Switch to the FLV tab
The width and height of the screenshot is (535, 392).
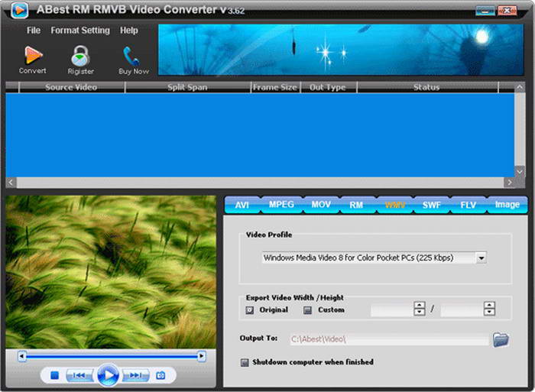pos(468,205)
